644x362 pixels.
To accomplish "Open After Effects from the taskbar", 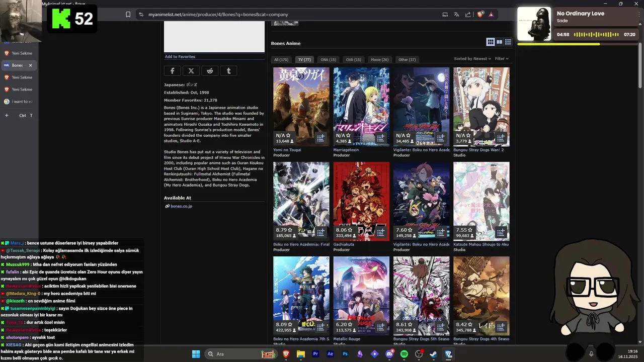I will click(330, 354).
